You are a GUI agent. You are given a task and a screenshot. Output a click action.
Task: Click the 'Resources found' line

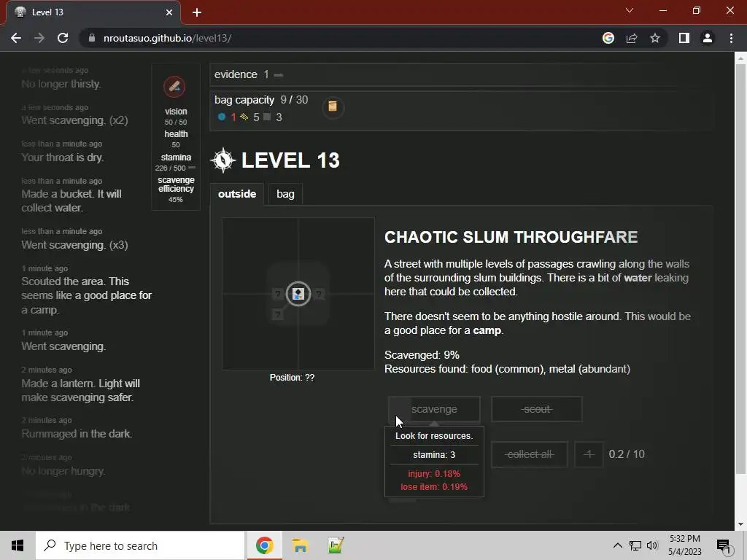coord(508,369)
